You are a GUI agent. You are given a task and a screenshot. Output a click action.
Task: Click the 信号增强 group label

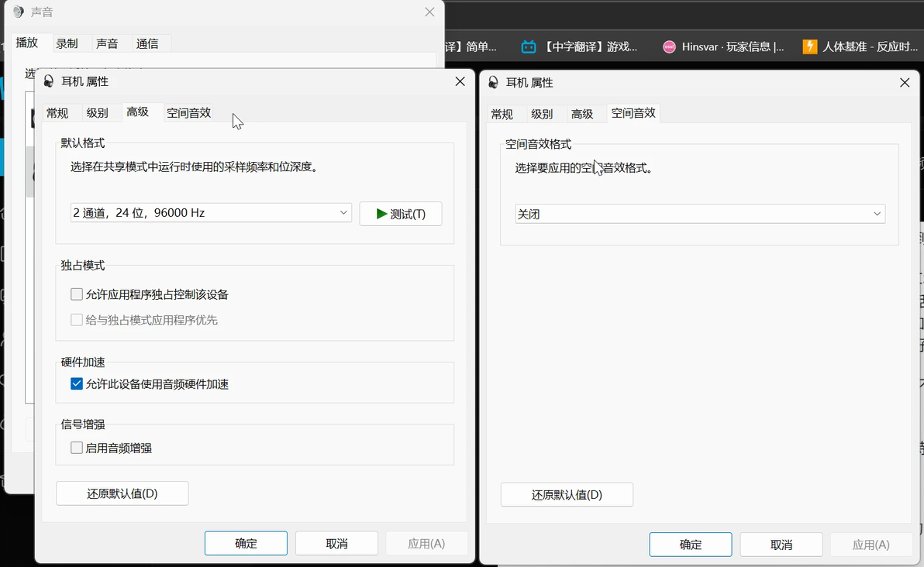(82, 424)
